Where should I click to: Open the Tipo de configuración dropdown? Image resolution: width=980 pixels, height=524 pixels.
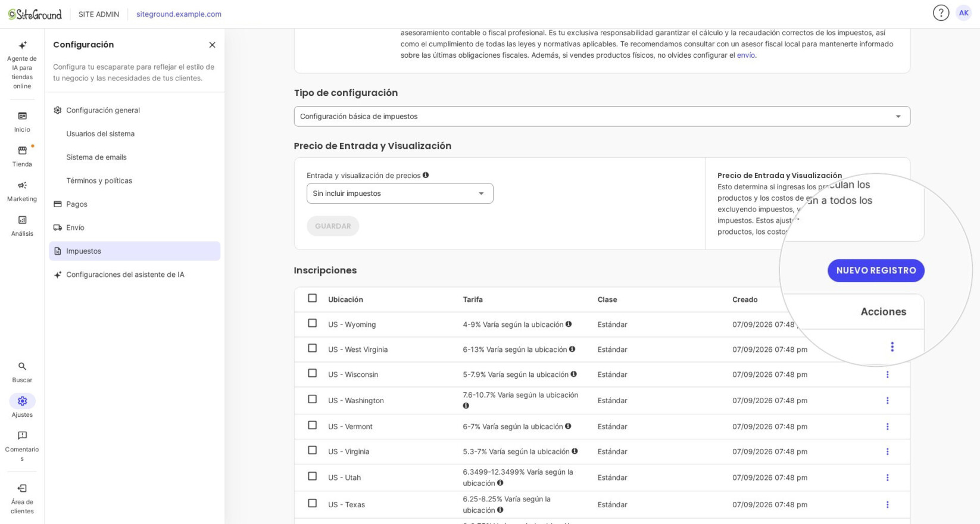pyautogui.click(x=602, y=116)
